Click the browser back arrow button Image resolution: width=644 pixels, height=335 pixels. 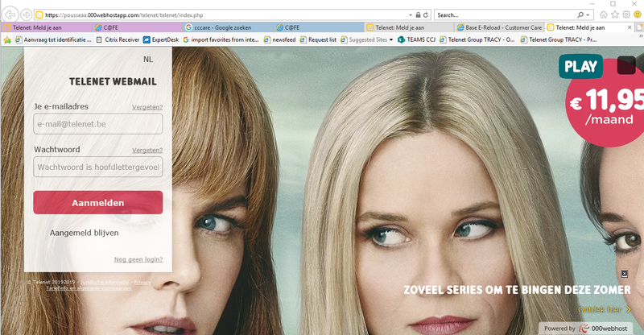[10, 14]
